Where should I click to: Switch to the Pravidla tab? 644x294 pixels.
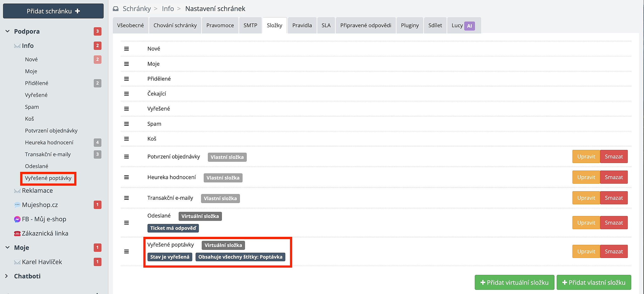tap(302, 25)
